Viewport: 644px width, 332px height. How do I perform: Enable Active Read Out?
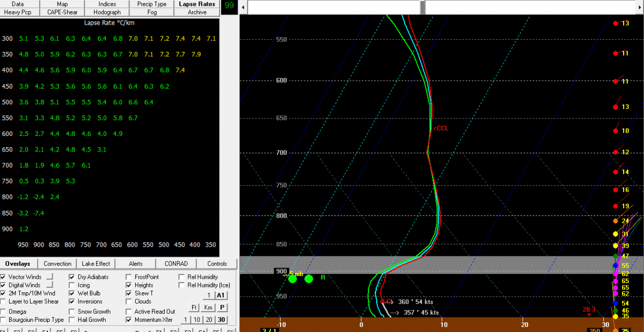pyautogui.click(x=129, y=312)
